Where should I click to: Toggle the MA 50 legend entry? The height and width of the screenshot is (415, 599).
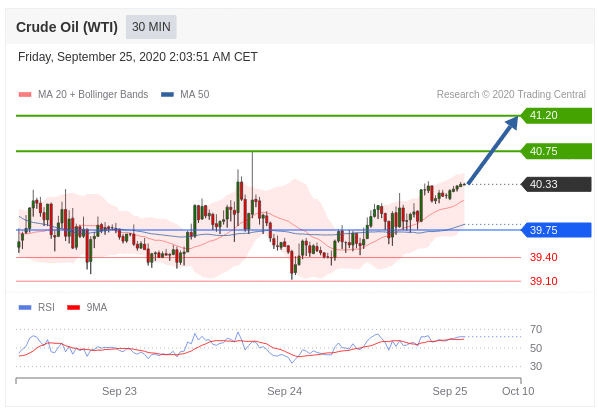point(185,94)
